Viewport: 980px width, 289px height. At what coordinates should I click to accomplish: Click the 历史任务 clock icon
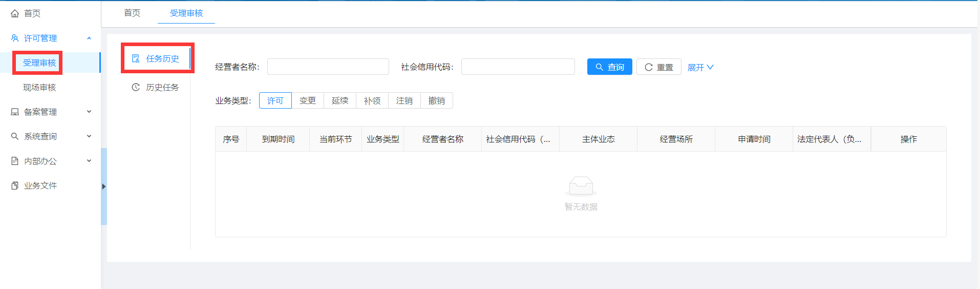point(136,87)
